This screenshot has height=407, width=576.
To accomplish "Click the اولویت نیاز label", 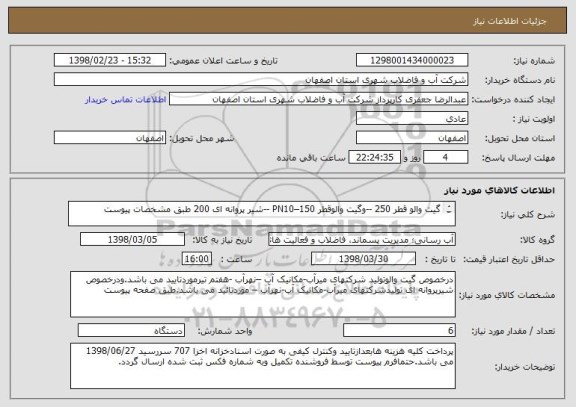I will click(534, 119).
